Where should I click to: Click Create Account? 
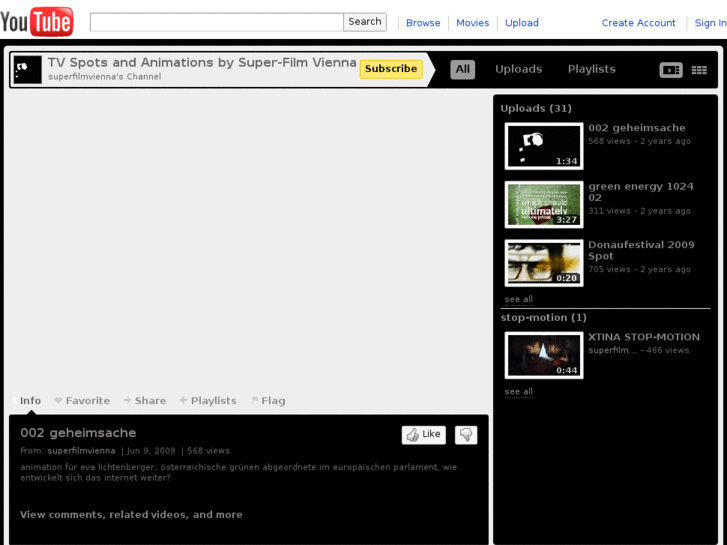[x=638, y=23]
